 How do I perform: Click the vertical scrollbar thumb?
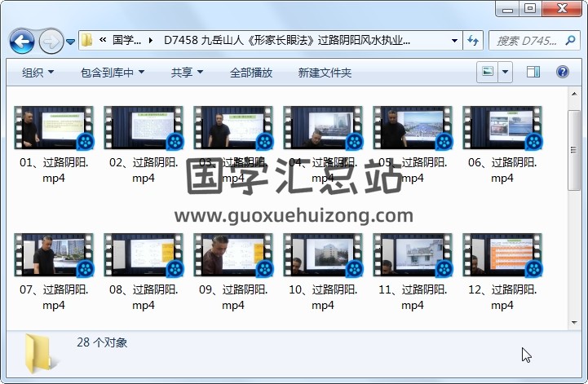click(574, 150)
